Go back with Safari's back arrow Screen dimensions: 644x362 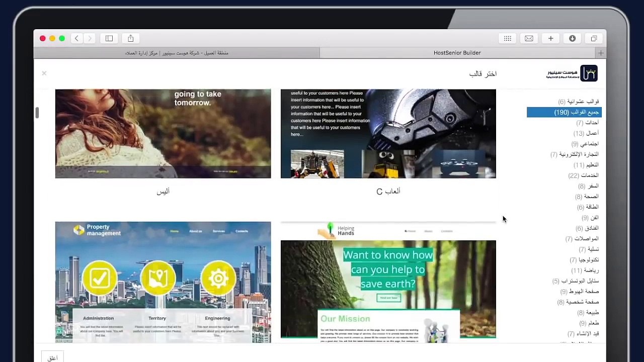click(x=76, y=38)
